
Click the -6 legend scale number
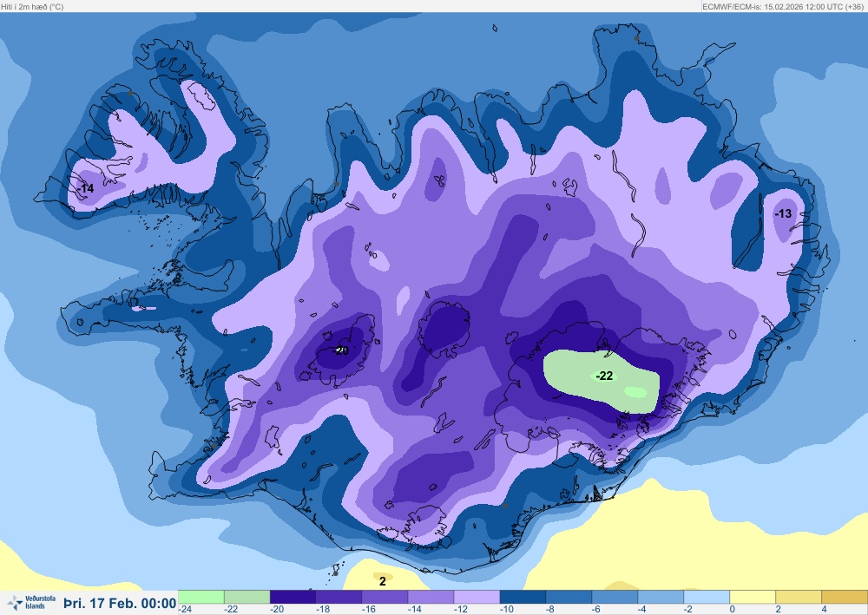tap(597, 610)
